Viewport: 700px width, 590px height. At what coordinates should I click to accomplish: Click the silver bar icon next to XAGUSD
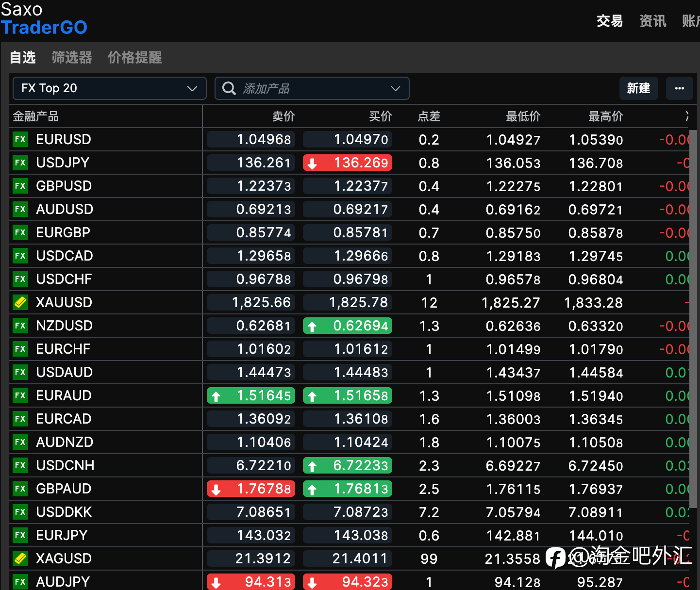pos(20,558)
